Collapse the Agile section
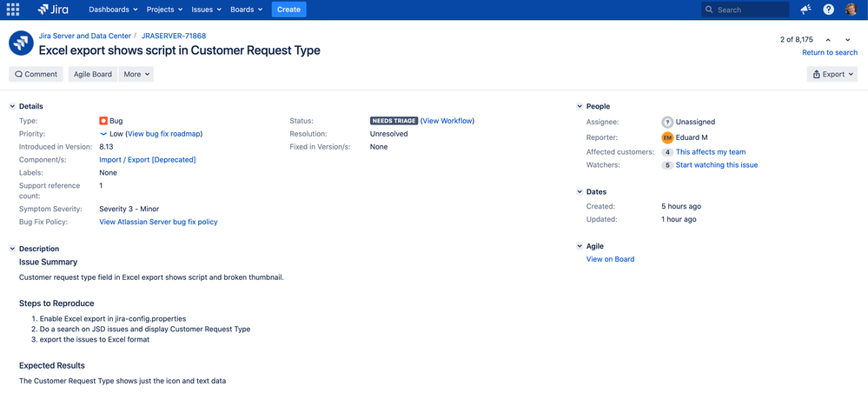Viewport: 868px width, 400px height. pyautogui.click(x=580, y=247)
